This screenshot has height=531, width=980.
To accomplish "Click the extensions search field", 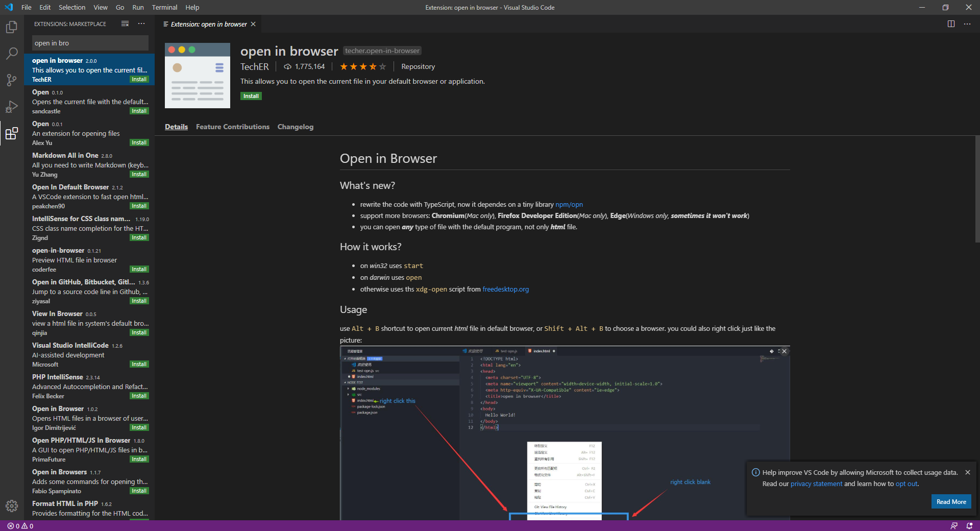I will click(x=90, y=43).
